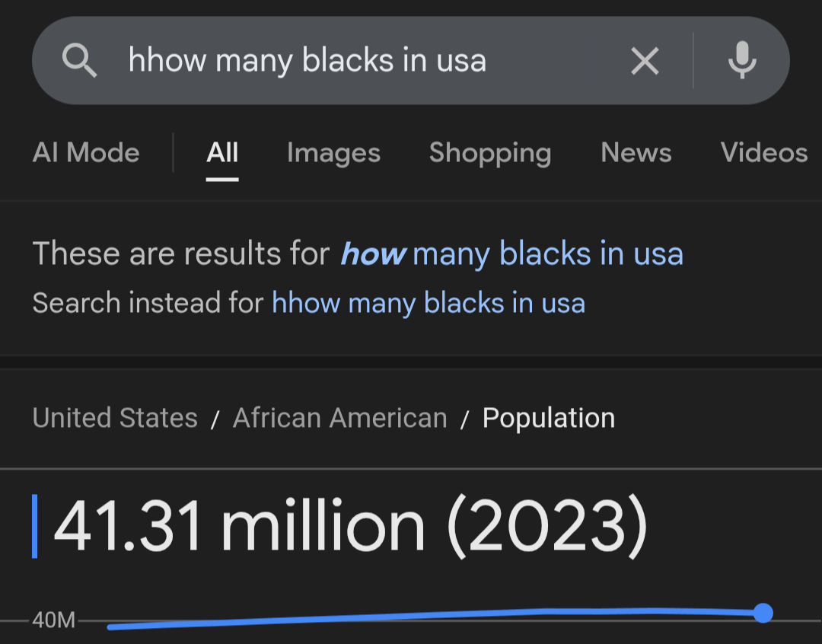Start voice search with the microphone icon
822x644 pixels.
[742, 60]
